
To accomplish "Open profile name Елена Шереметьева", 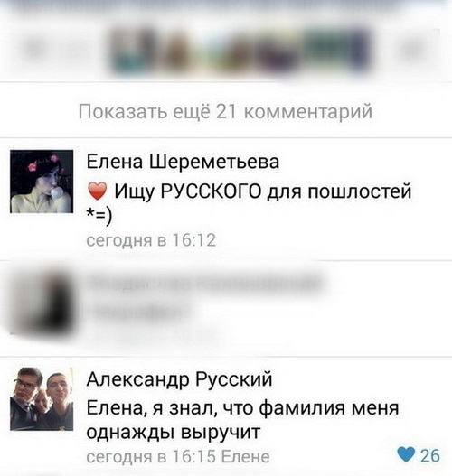I will click(183, 161).
